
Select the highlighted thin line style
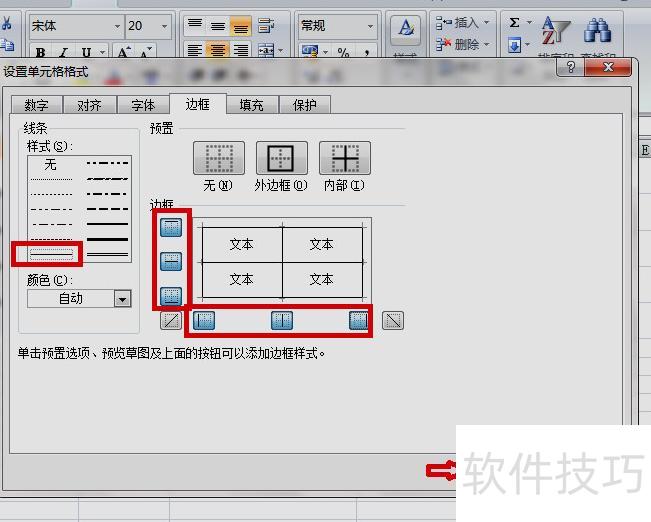(51, 254)
